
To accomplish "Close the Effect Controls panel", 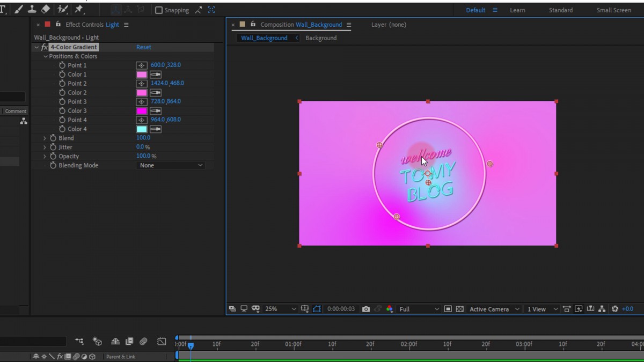I will coord(38,25).
